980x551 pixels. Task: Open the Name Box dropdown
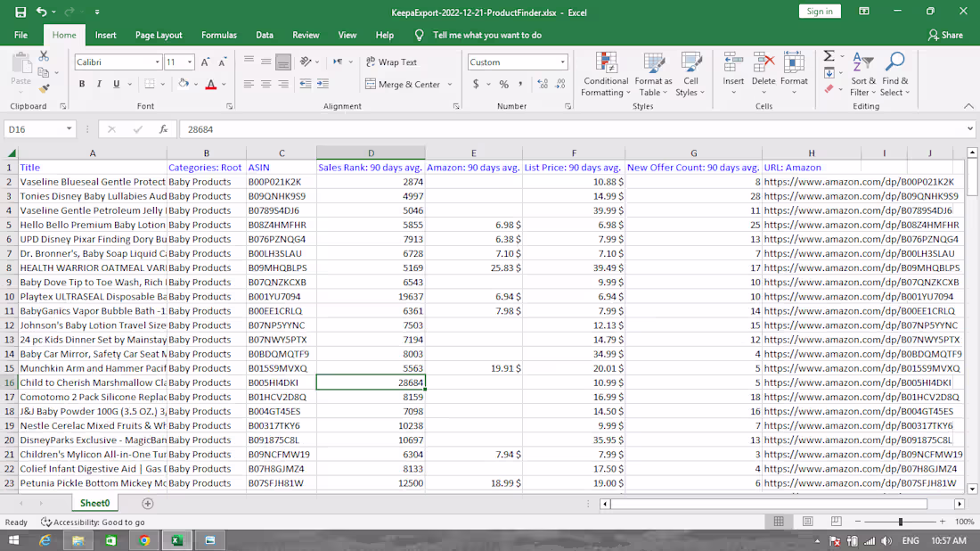pos(69,129)
